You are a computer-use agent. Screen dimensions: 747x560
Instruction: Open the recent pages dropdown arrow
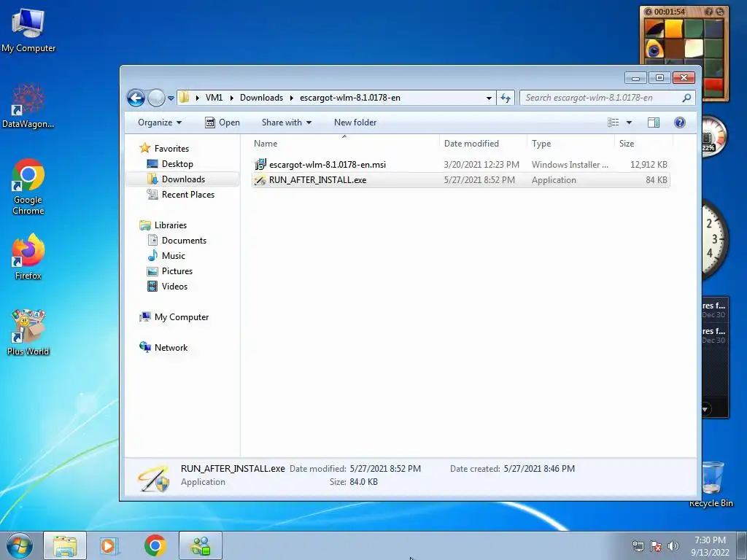171,98
